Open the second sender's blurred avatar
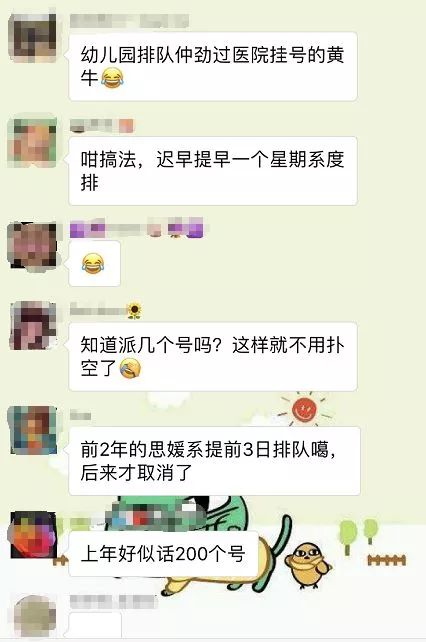This screenshot has height=642, width=426. (32, 142)
